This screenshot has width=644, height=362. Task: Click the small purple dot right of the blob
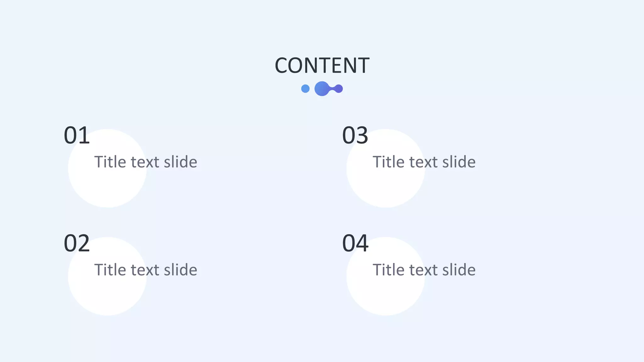click(338, 89)
